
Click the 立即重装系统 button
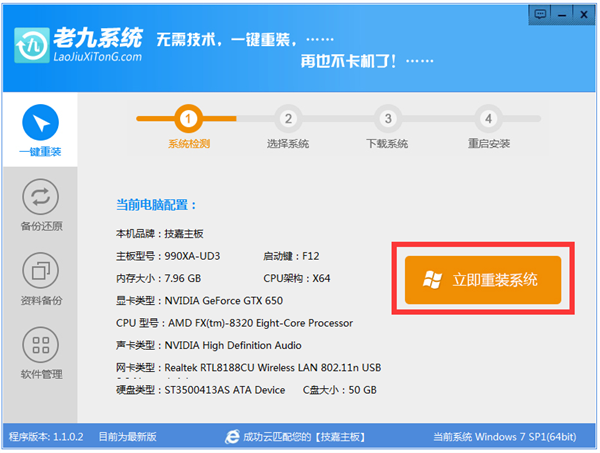click(483, 279)
